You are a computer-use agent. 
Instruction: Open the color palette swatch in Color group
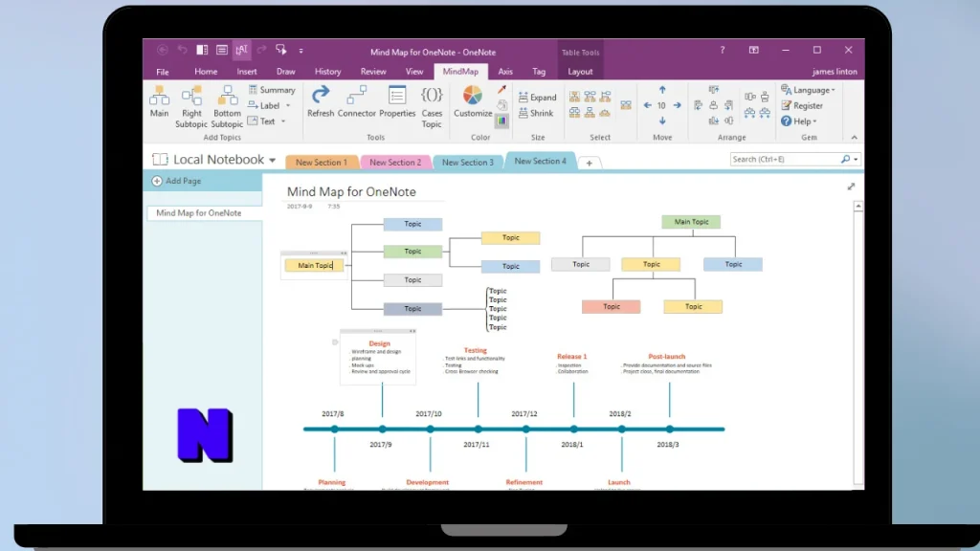click(x=501, y=121)
